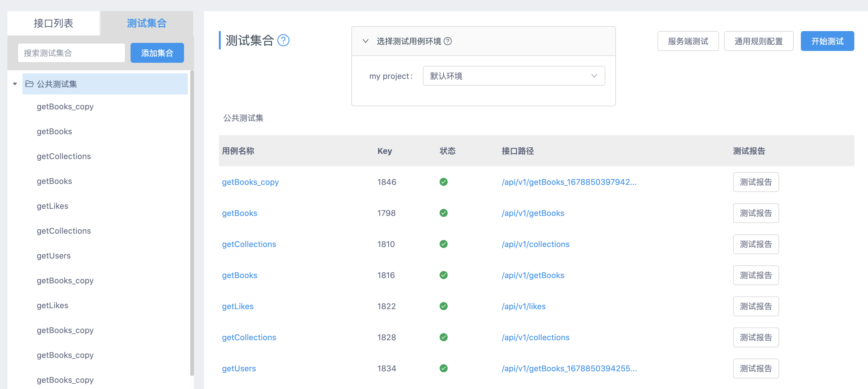Click the status check icon in getUsers row

coord(444,368)
